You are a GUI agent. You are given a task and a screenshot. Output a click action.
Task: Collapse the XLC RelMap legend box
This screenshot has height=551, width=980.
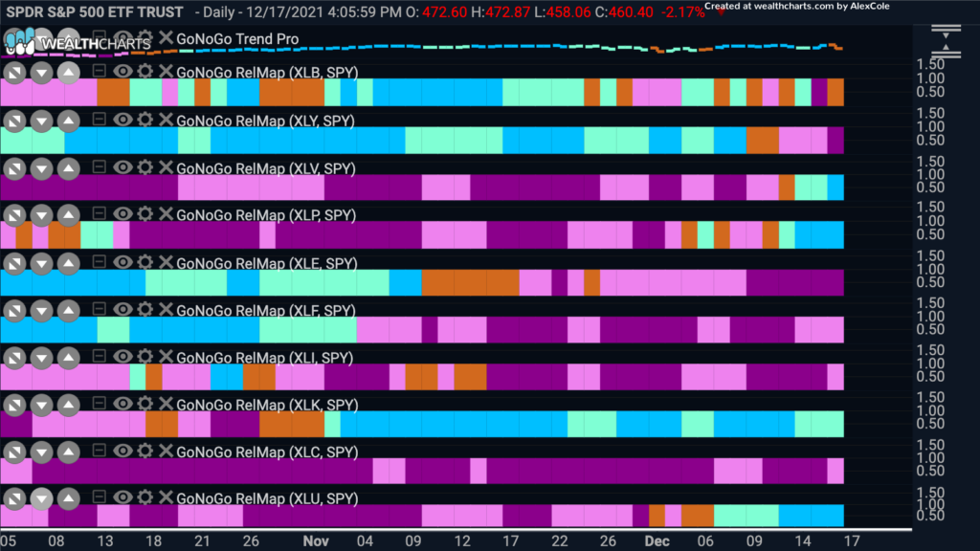tap(99, 450)
